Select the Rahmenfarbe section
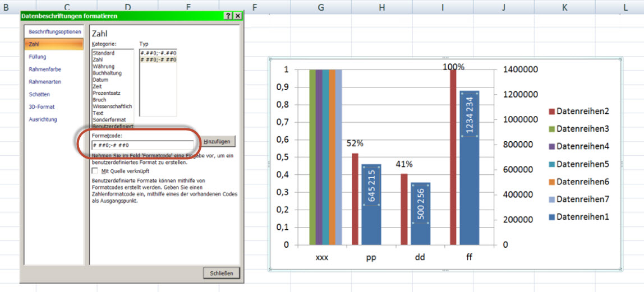The width and height of the screenshot is (644, 292). [x=45, y=69]
